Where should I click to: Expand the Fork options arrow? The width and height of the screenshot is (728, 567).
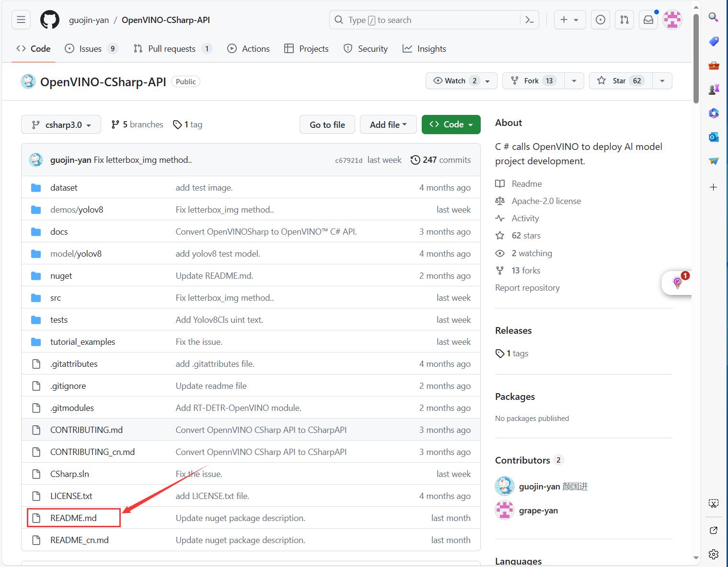click(574, 81)
